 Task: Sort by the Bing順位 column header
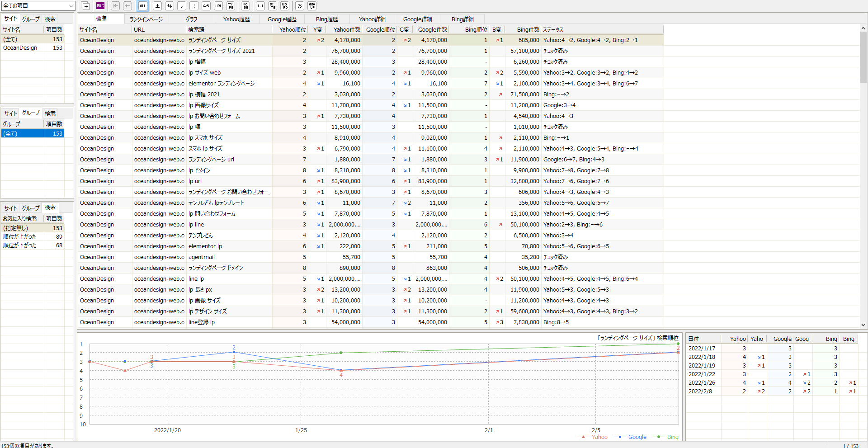coord(469,29)
